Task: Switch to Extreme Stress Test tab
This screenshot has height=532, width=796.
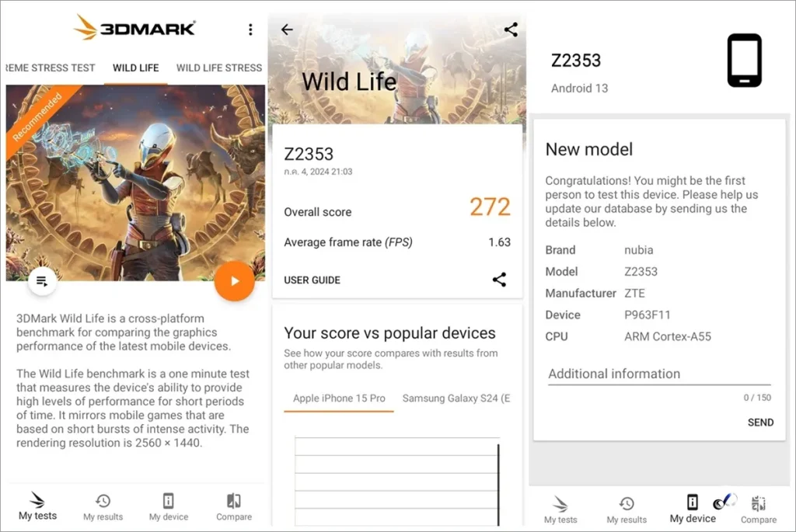Action: pyautogui.click(x=51, y=68)
